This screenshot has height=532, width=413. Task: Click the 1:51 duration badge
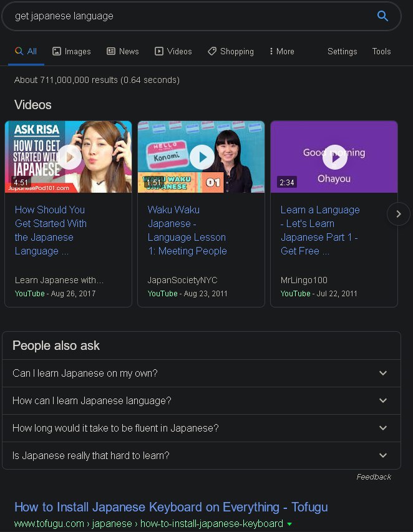pyautogui.click(x=153, y=183)
